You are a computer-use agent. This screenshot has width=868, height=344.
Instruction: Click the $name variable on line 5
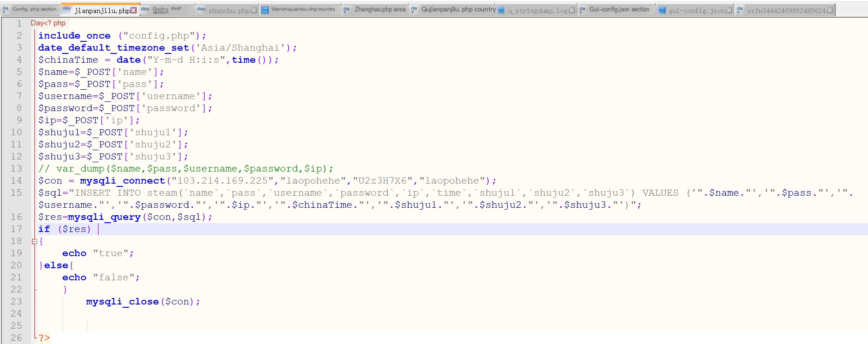pos(53,72)
